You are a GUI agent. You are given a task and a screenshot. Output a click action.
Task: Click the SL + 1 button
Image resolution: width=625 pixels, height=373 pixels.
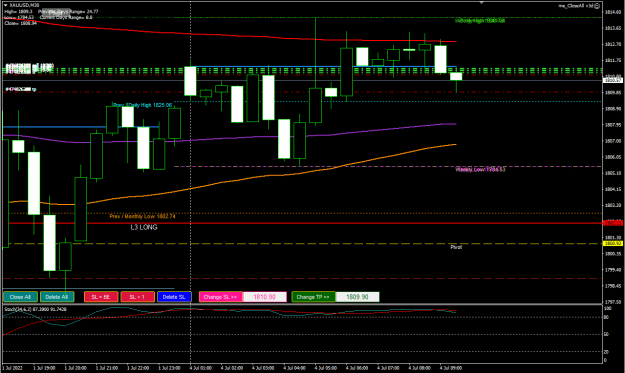(138, 297)
